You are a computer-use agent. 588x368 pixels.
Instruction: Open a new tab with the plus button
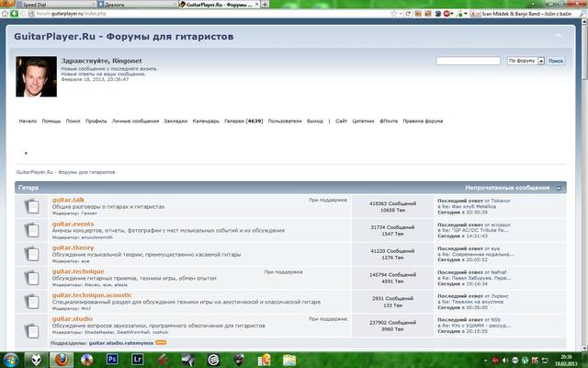coord(265,4)
